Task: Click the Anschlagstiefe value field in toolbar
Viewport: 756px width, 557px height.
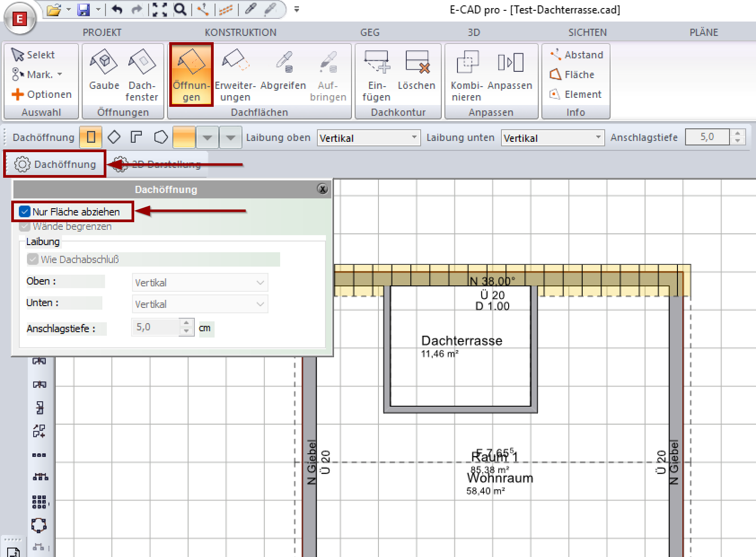Action: click(708, 137)
